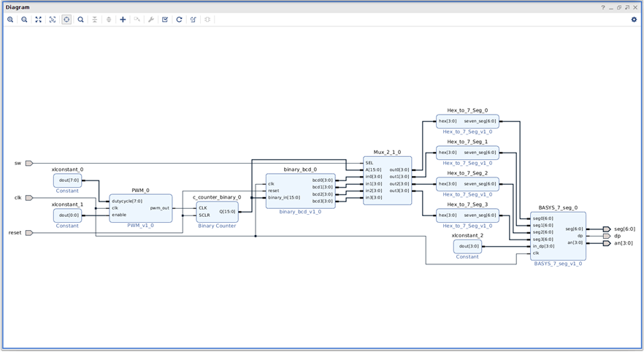Click the Zoom Out toolbar icon
This screenshot has width=644, height=352.
(24, 20)
